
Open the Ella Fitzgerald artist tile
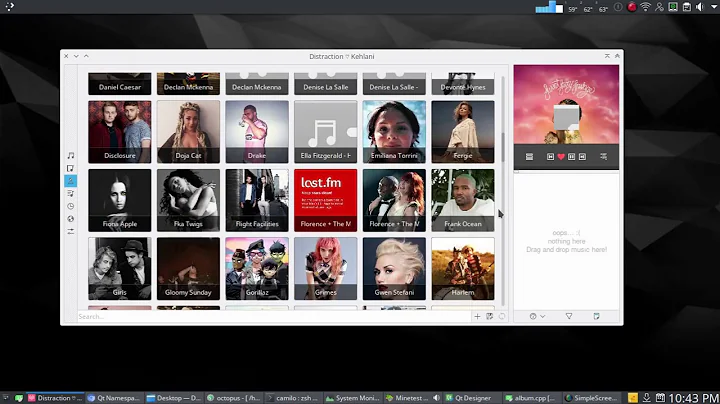326,132
